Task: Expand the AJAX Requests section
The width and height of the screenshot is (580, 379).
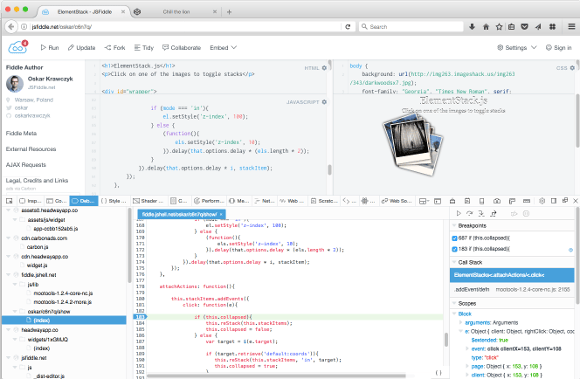Action: 26,165
